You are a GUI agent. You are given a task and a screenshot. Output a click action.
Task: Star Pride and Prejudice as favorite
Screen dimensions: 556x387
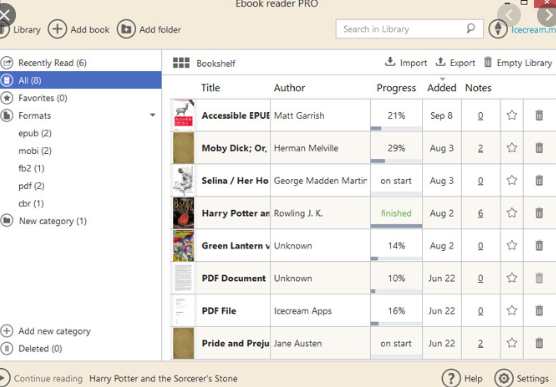click(x=512, y=343)
